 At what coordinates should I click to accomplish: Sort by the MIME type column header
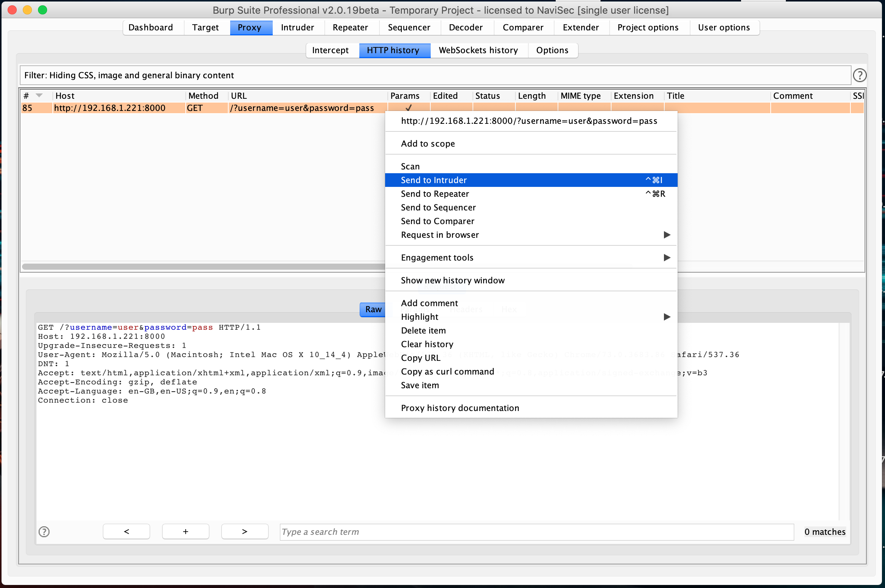tap(584, 96)
